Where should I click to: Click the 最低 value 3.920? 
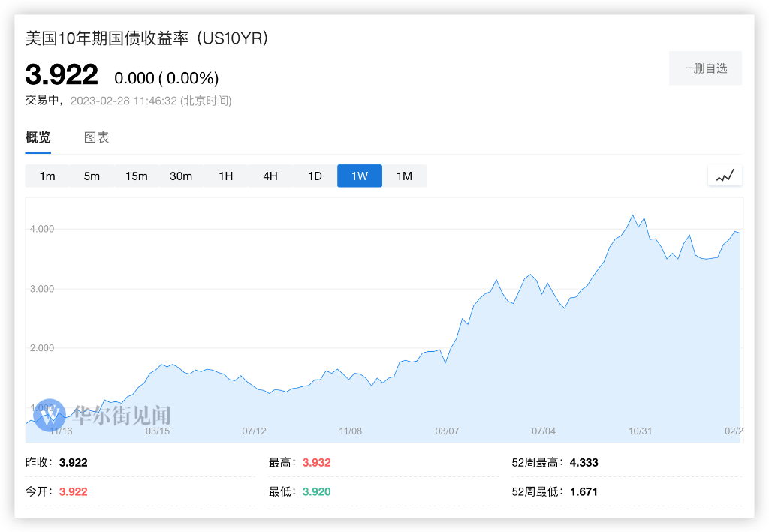[x=316, y=491]
